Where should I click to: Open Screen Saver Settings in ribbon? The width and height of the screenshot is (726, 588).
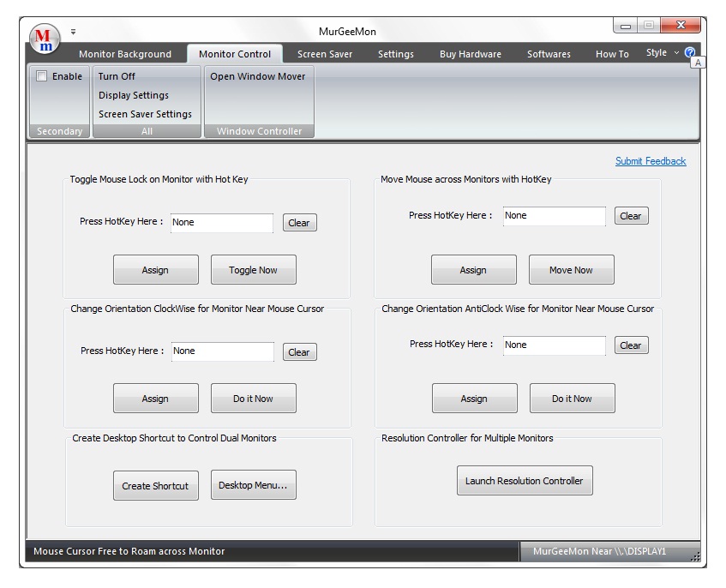(x=145, y=114)
